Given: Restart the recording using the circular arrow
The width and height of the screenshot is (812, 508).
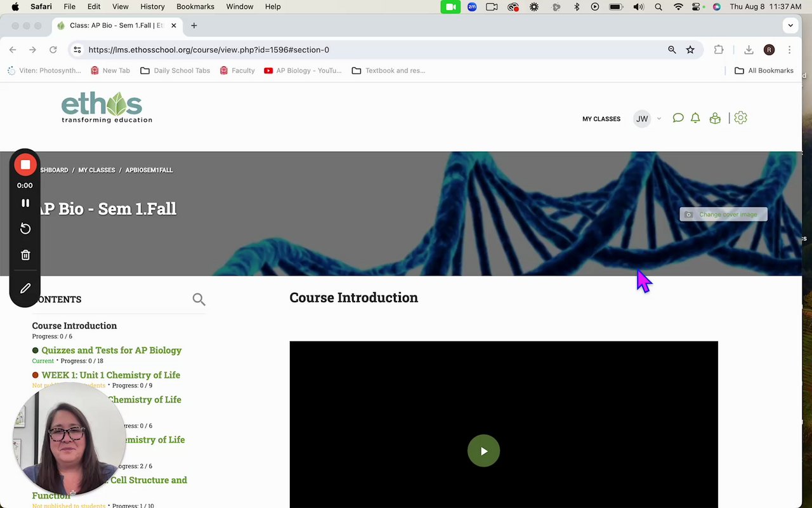Looking at the screenshot, I should click(x=25, y=229).
